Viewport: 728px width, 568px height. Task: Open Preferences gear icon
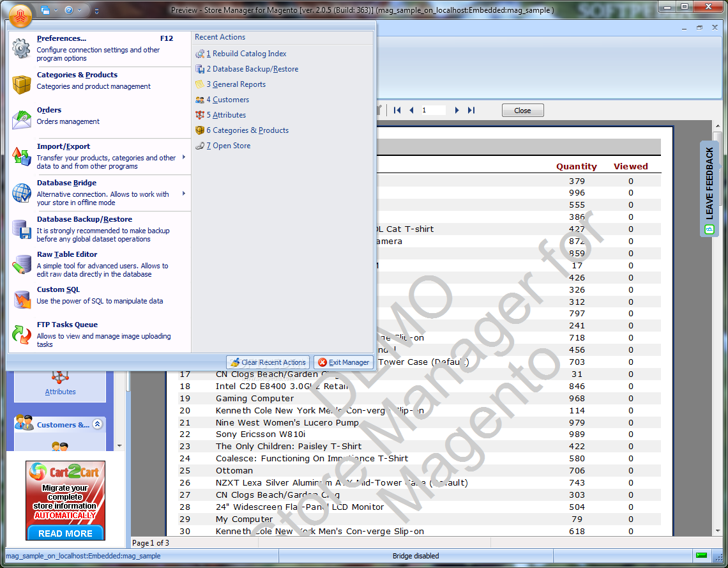(21, 49)
